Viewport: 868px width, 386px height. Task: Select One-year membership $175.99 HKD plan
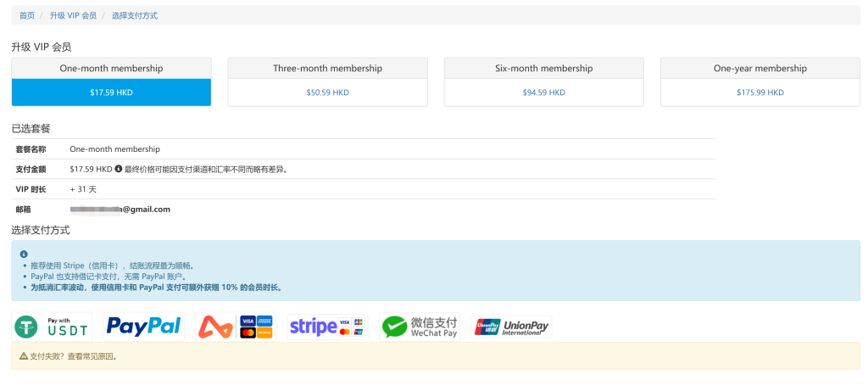(760, 92)
